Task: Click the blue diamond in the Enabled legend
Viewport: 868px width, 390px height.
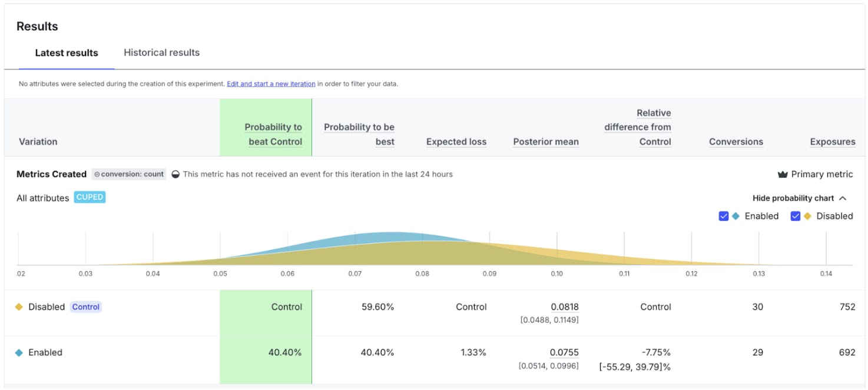Action: pos(736,216)
